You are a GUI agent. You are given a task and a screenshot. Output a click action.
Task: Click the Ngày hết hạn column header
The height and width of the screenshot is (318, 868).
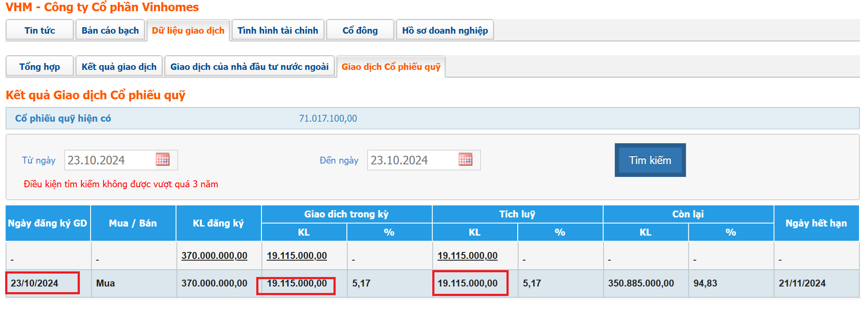[x=816, y=223]
